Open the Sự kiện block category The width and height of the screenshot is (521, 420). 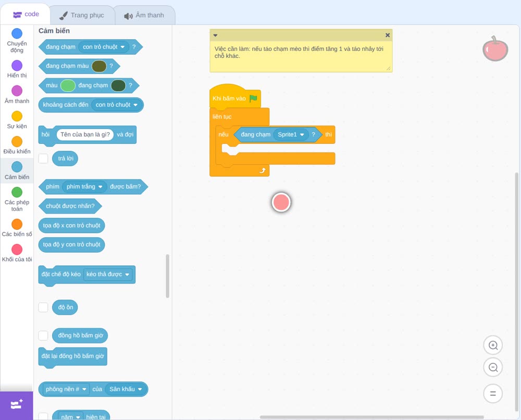[x=17, y=120]
